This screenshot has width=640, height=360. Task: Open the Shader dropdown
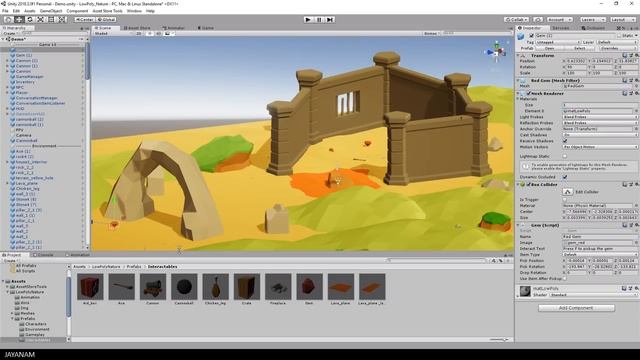coord(593,295)
